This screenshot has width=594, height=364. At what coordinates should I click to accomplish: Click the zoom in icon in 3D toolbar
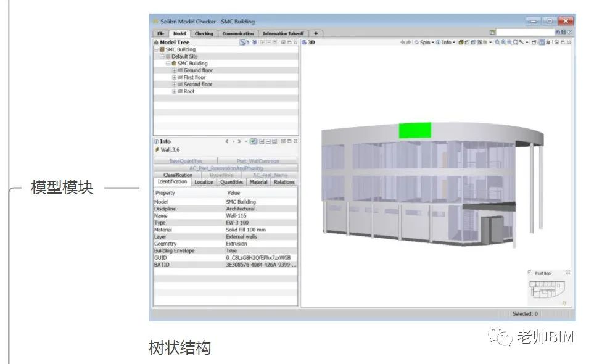pos(503,43)
